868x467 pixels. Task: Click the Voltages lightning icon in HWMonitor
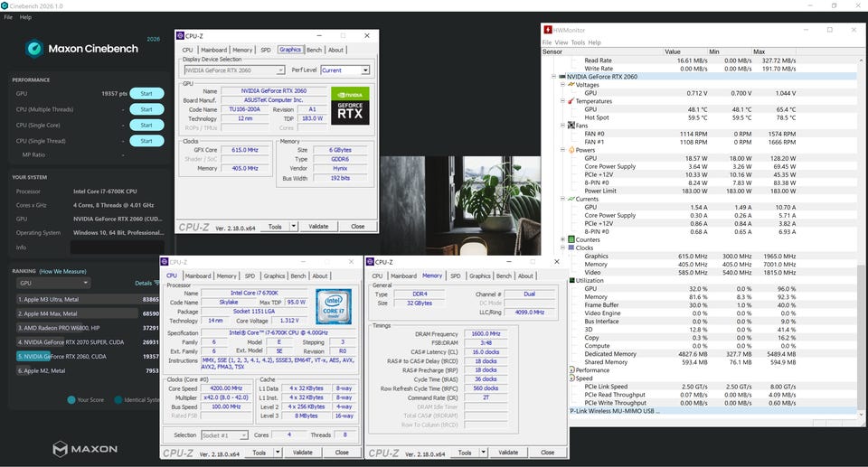[571, 85]
